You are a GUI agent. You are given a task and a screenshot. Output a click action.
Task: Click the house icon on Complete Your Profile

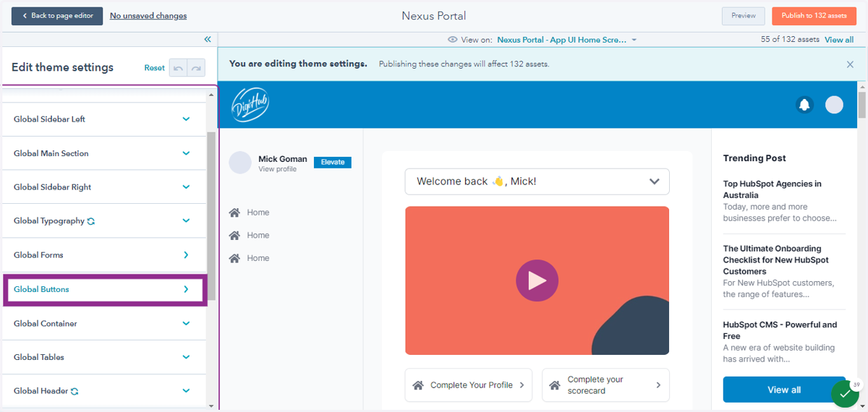(418, 385)
